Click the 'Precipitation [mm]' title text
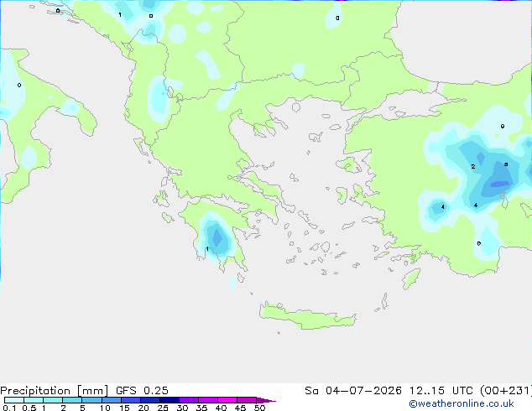The width and height of the screenshot is (532, 411). [x=55, y=391]
